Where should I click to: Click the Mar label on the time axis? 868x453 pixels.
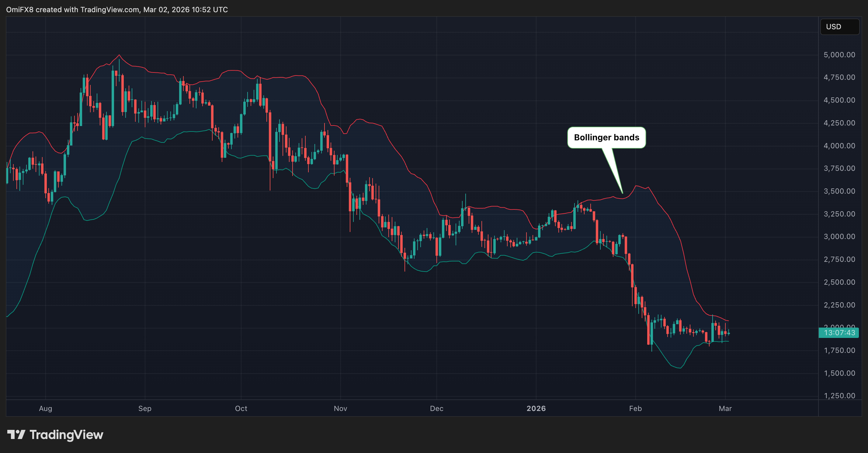725,409
